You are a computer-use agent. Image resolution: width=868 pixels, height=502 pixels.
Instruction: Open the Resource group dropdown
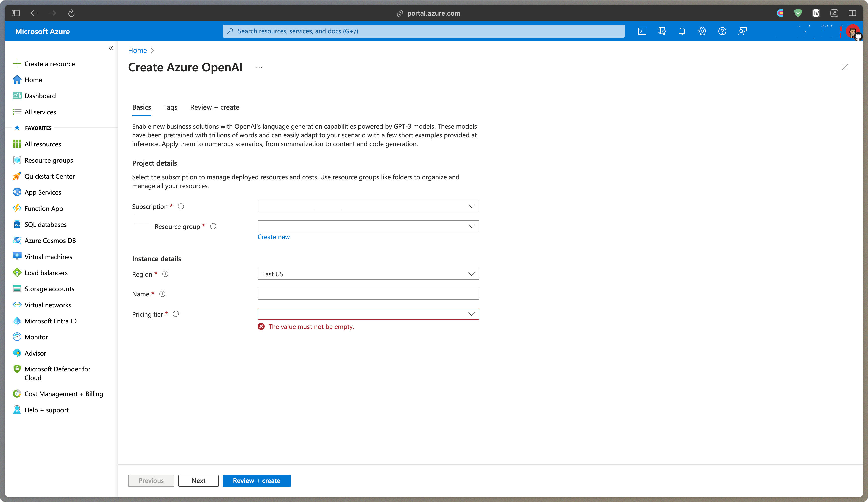(368, 226)
